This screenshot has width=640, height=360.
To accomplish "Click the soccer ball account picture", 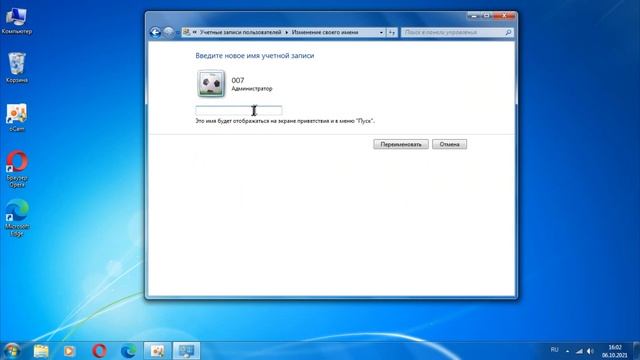I will pos(211,84).
